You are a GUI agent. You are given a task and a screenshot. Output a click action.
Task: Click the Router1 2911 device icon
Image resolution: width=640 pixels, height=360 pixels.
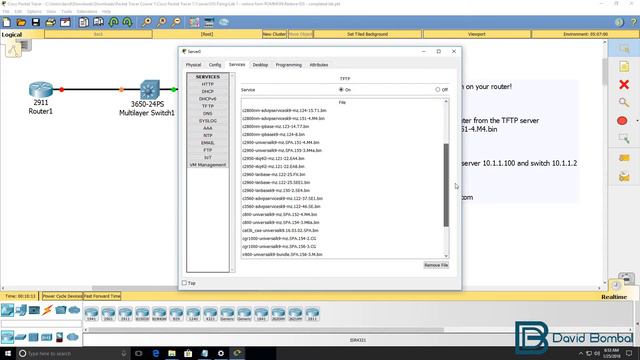[x=41, y=89]
